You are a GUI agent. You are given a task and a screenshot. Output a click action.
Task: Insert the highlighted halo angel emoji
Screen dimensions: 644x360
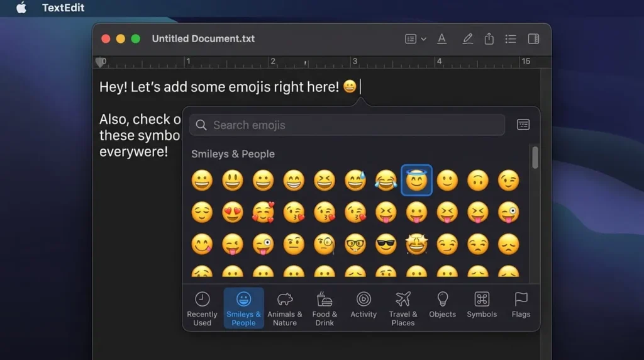click(x=416, y=180)
